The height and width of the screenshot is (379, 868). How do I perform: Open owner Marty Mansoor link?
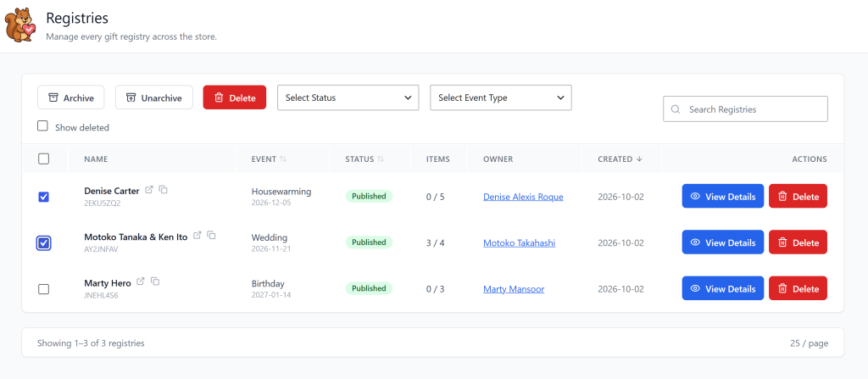[x=514, y=288]
